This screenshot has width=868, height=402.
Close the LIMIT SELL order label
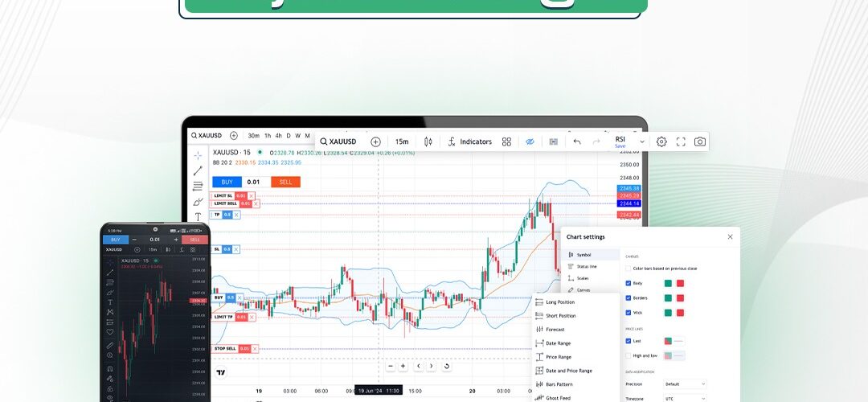(x=256, y=203)
